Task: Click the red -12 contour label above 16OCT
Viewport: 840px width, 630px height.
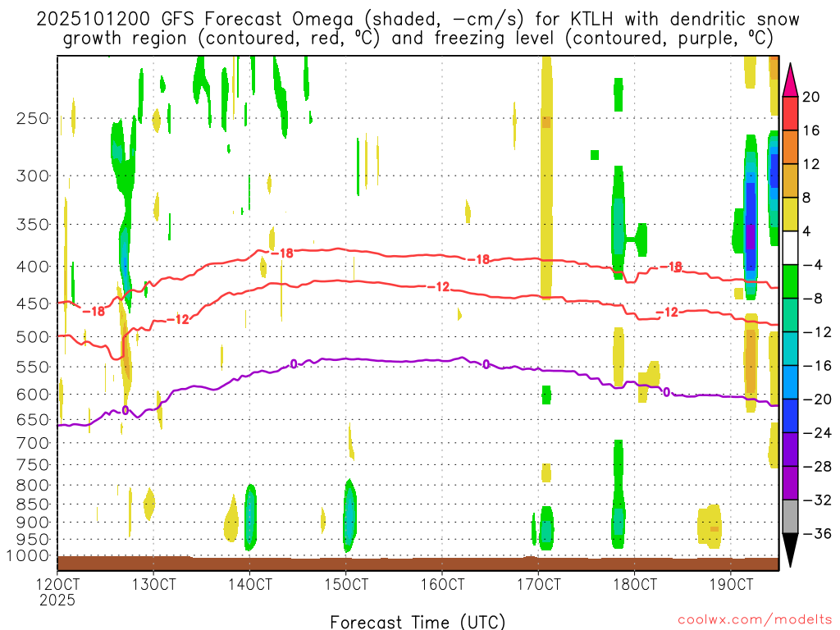Action: [439, 287]
